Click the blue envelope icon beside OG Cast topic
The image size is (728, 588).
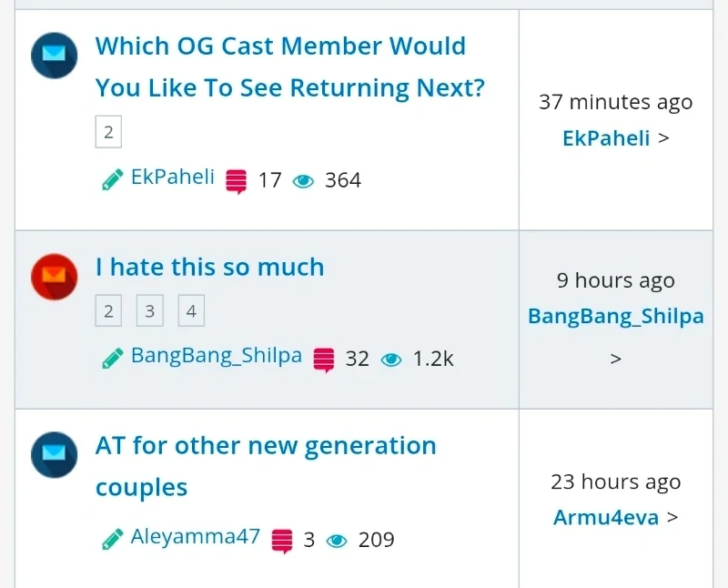pos(55,56)
